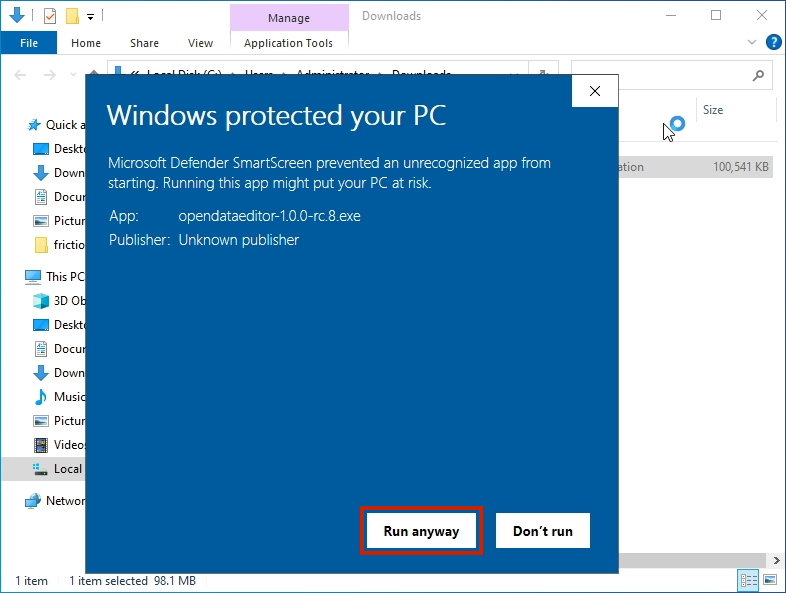This screenshot has height=593, width=786.
Task: Click the Back navigation arrow
Action: (20, 75)
